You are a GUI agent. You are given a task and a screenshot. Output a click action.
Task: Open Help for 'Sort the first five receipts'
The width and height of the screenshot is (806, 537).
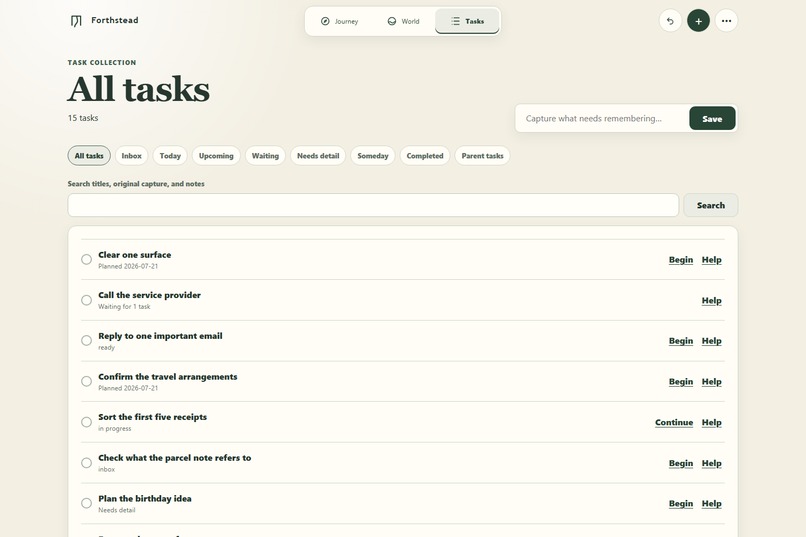(711, 422)
